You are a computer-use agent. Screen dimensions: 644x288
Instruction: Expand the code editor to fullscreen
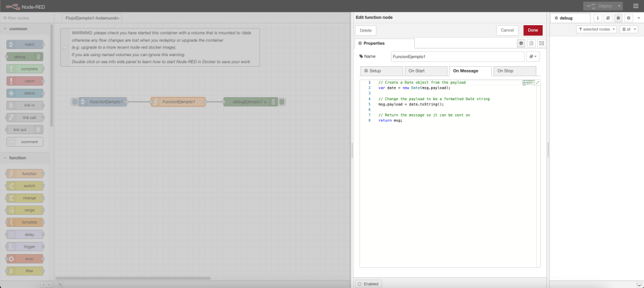(537, 83)
